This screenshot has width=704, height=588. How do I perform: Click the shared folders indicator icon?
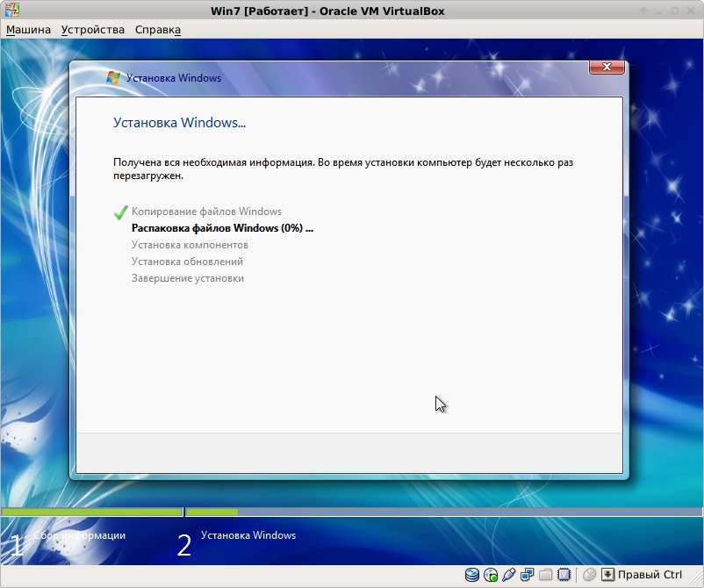545,575
